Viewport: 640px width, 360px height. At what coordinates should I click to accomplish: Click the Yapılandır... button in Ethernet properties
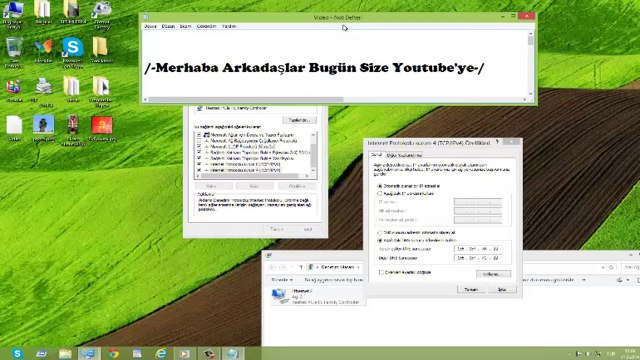click(300, 120)
